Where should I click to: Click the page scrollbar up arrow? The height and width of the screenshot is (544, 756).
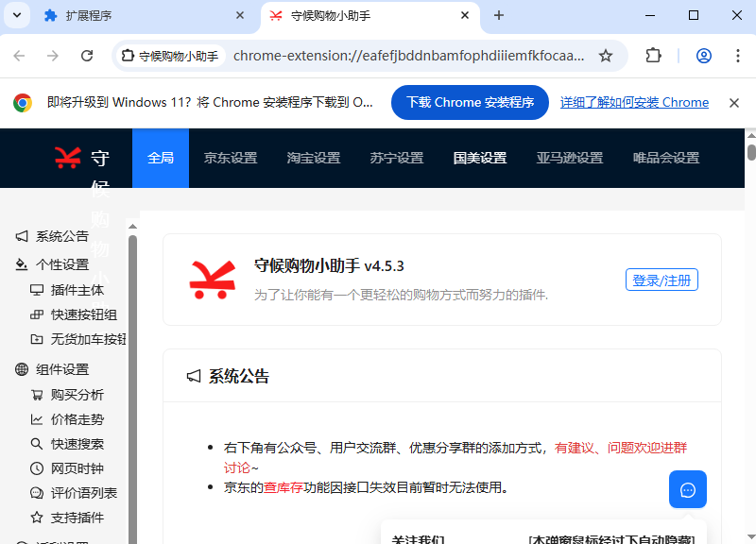(x=750, y=135)
